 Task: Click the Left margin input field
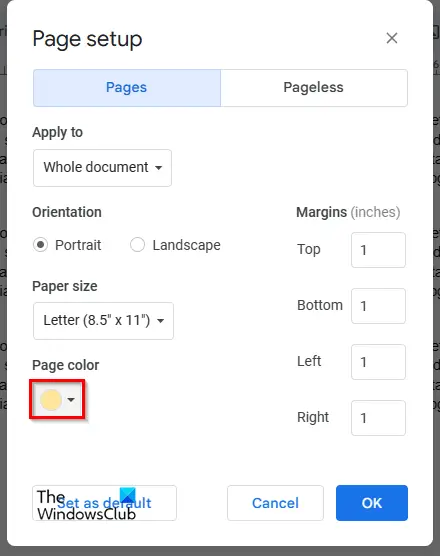pyautogui.click(x=378, y=362)
